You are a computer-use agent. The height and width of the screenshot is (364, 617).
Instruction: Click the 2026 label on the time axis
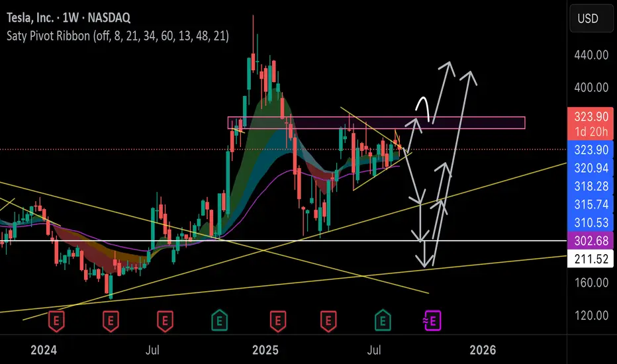coord(483,350)
